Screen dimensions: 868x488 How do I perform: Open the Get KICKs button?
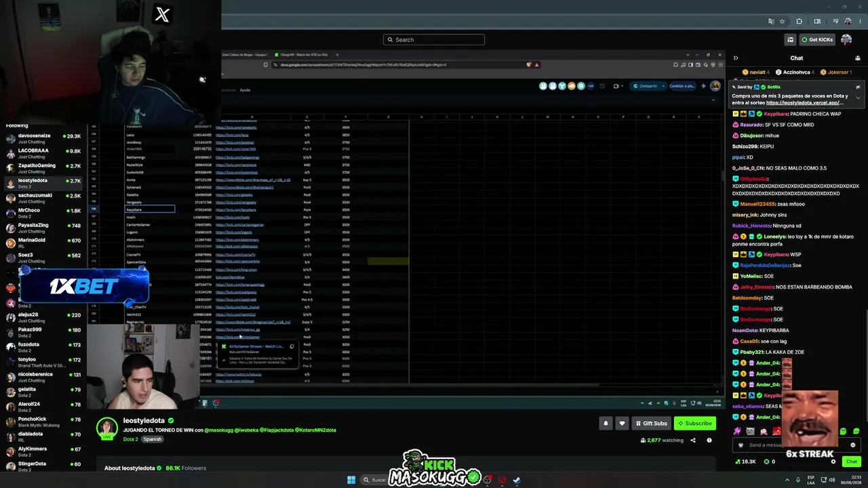pos(816,39)
